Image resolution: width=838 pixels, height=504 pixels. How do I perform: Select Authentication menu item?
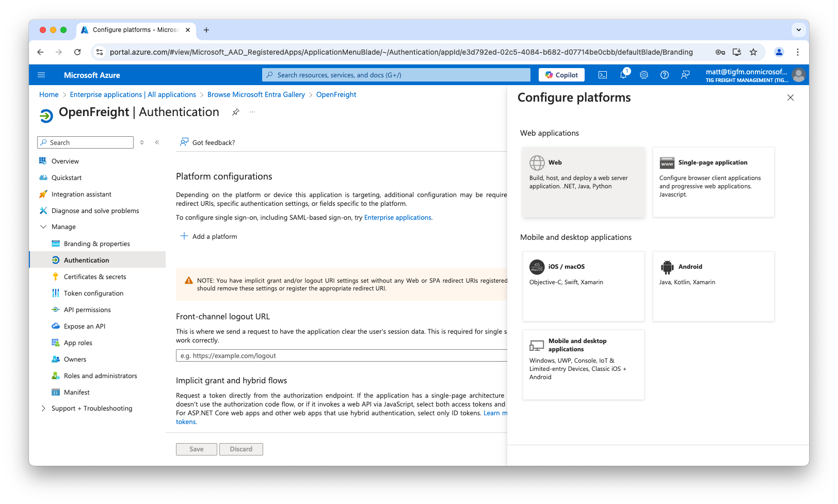tap(98, 260)
